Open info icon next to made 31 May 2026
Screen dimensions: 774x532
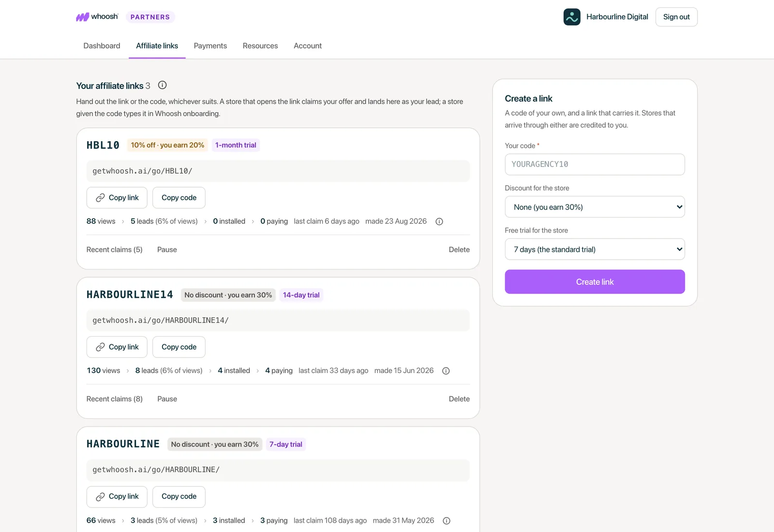coord(447,521)
